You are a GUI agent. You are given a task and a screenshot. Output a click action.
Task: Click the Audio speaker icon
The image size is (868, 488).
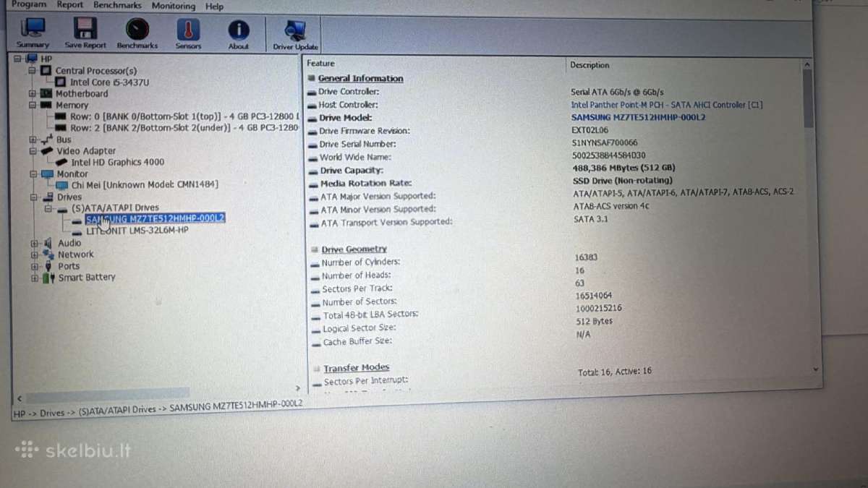point(48,243)
